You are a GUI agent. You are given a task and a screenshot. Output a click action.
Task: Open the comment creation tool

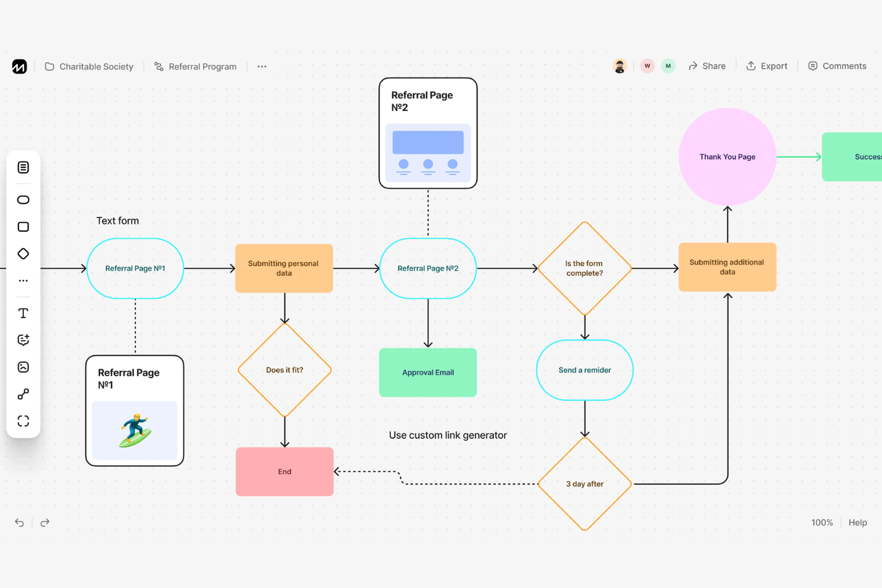coord(23,340)
